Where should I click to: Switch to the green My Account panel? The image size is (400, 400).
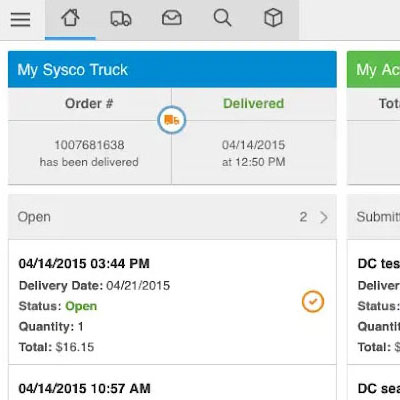[373, 69]
